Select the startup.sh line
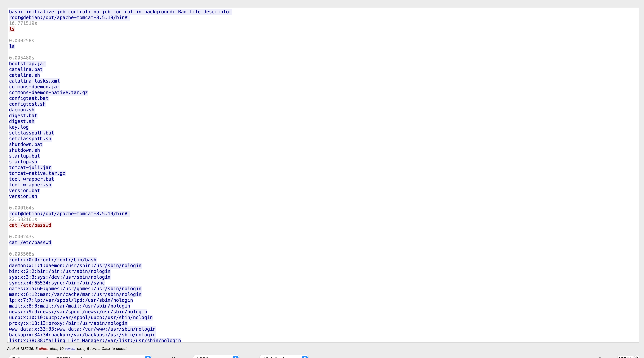 click(x=23, y=162)
